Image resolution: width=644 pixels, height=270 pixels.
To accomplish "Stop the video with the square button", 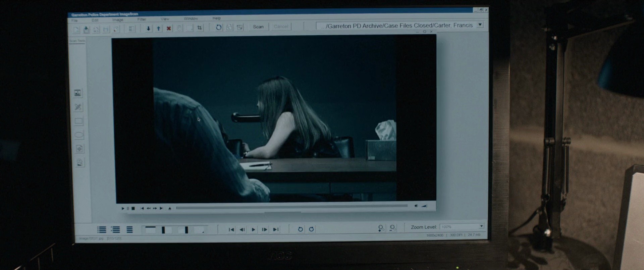I will tap(133, 209).
